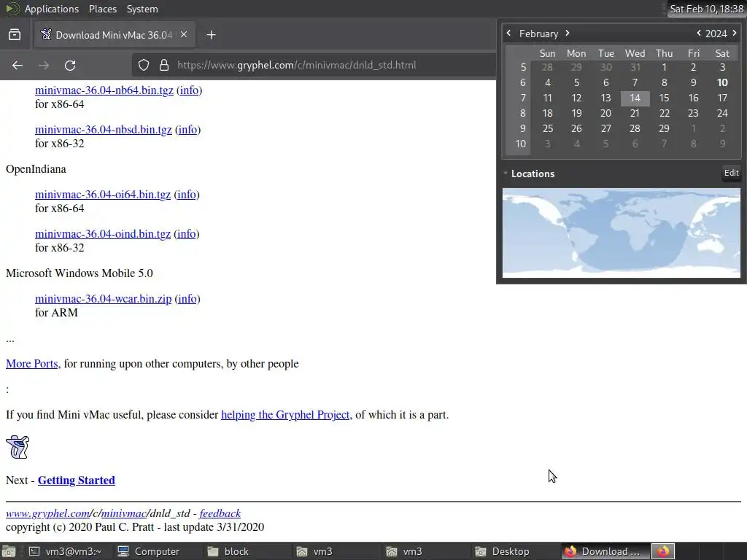747x560 pixels.
Task: Click the world map in Locations
Action: tap(622, 233)
